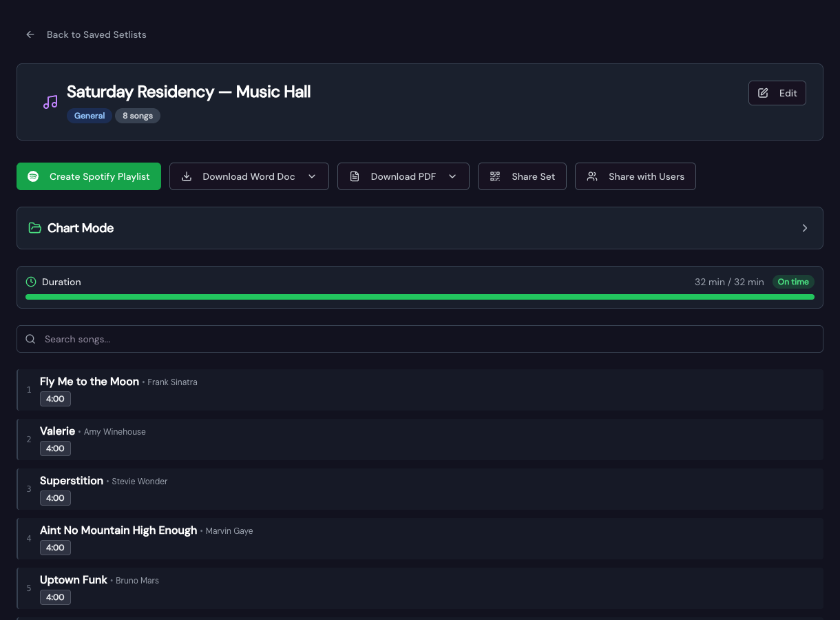This screenshot has height=620, width=840.
Task: Focus the Search songs input field
Action: pos(420,339)
